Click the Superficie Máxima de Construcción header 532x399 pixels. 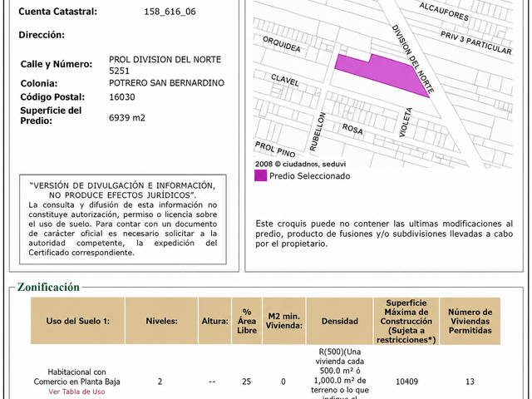(406, 321)
